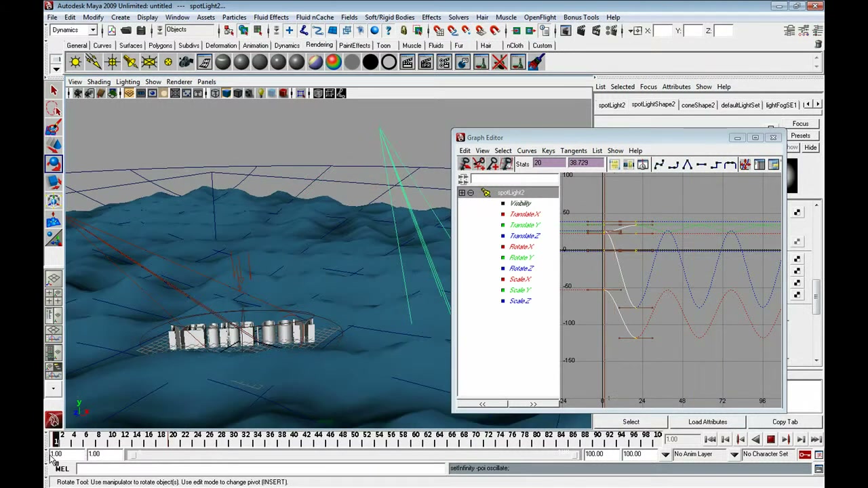
Task: Select the Rotate tool in the toolbox
Action: click(54, 164)
